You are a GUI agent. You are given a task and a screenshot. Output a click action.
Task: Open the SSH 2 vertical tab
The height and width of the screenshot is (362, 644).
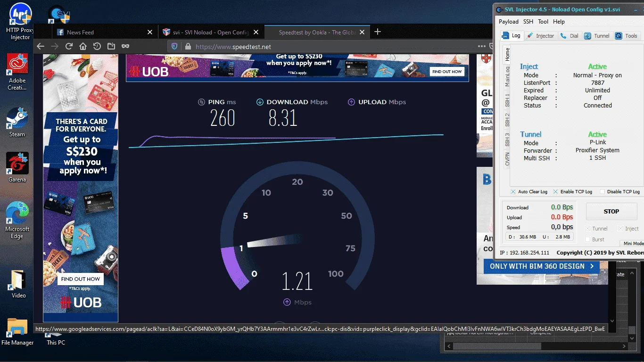click(x=507, y=120)
